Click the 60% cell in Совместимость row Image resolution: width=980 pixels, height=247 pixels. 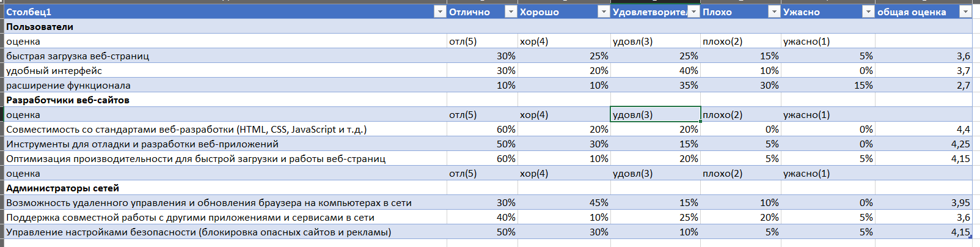coord(482,129)
